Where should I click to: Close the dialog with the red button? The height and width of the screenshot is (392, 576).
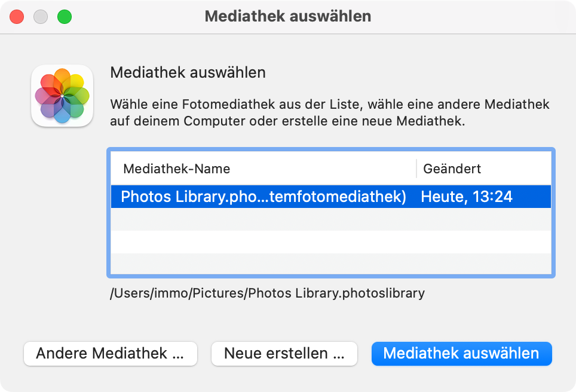pos(17,17)
